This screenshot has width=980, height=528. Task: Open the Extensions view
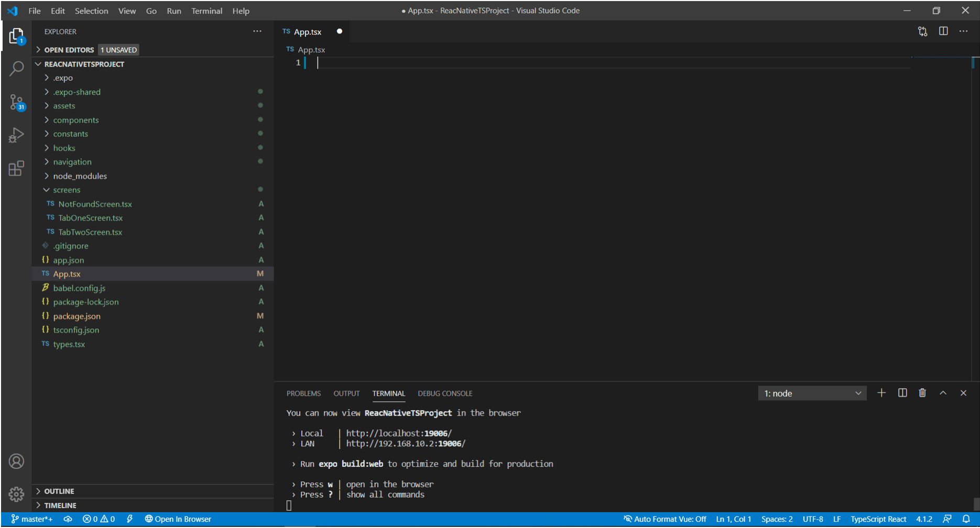tap(17, 169)
